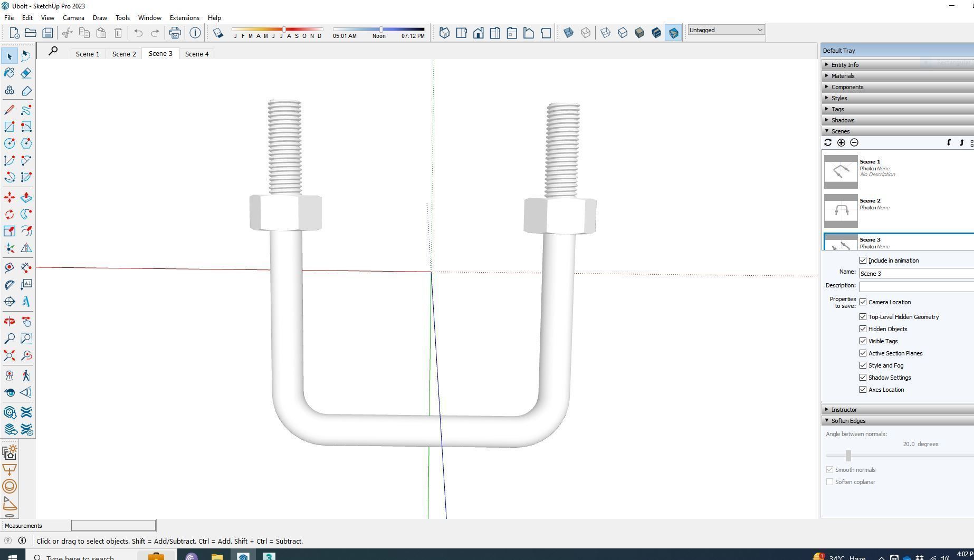
Task: Remove the selected scene
Action: [x=854, y=142]
